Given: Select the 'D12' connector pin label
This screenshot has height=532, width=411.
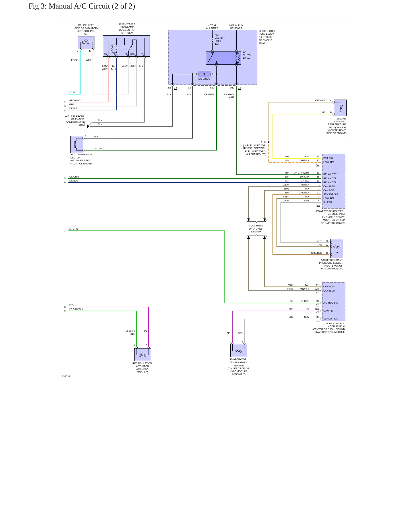Looking at the screenshot, I should point(232,88).
